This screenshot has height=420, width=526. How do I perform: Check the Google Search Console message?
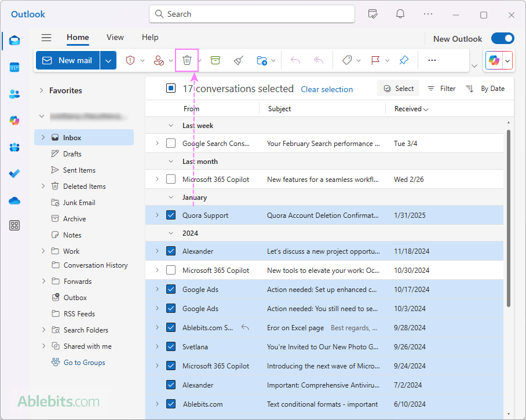[x=171, y=144]
